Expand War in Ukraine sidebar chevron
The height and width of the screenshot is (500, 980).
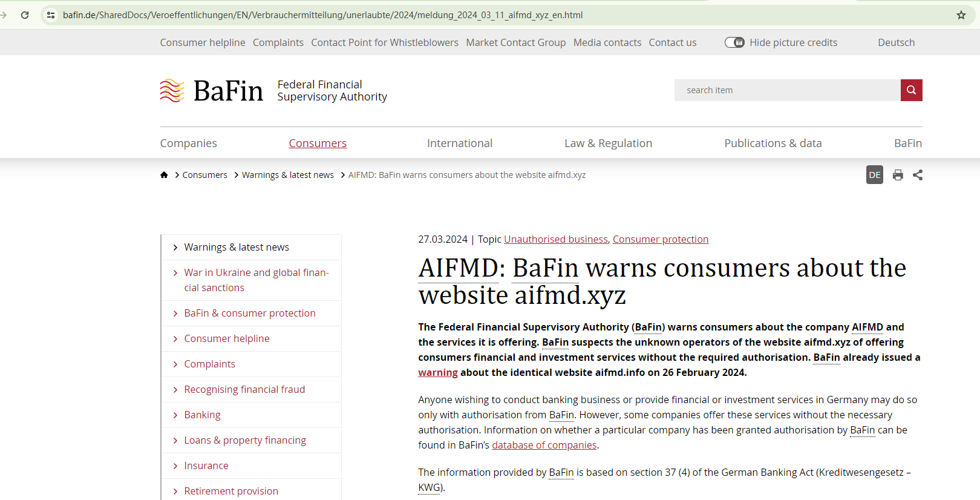[175, 273]
